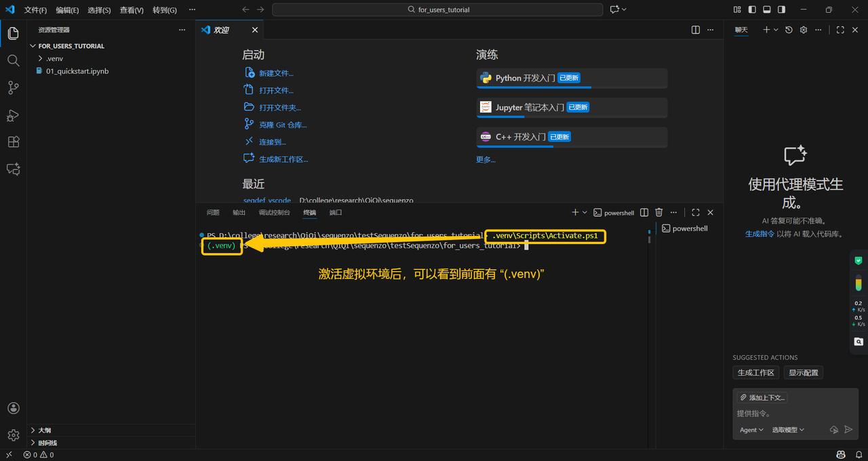Screen dimensions: 868x461
Task: Click the for_users_tutorial search box
Action: point(437,9)
